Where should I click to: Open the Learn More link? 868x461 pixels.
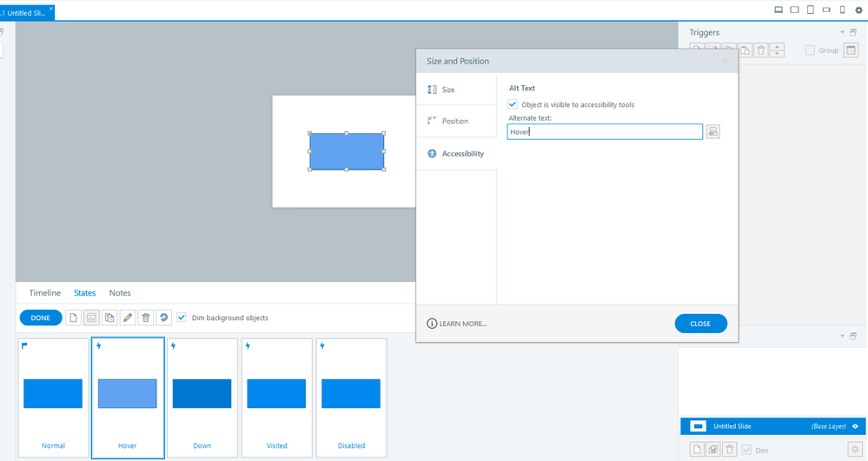463,324
